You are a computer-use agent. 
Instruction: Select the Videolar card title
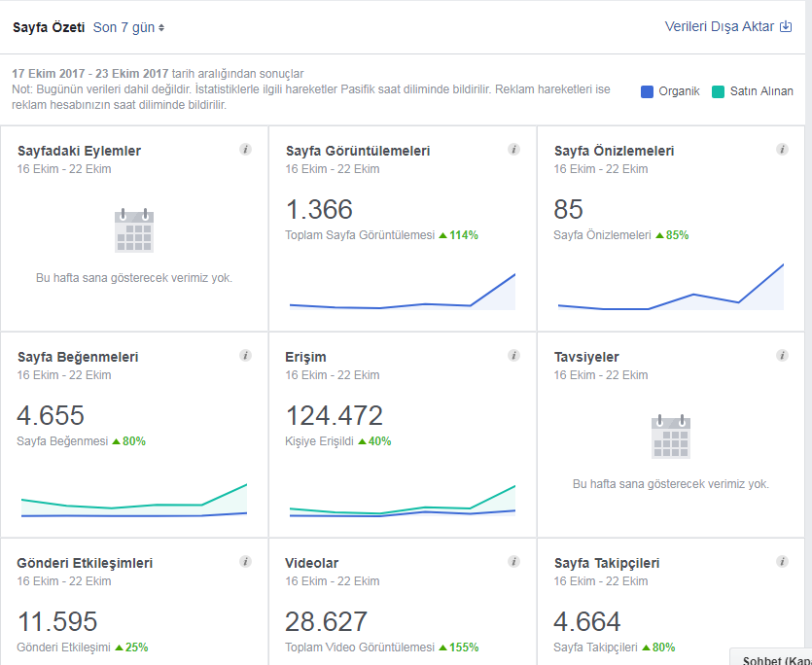(312, 563)
